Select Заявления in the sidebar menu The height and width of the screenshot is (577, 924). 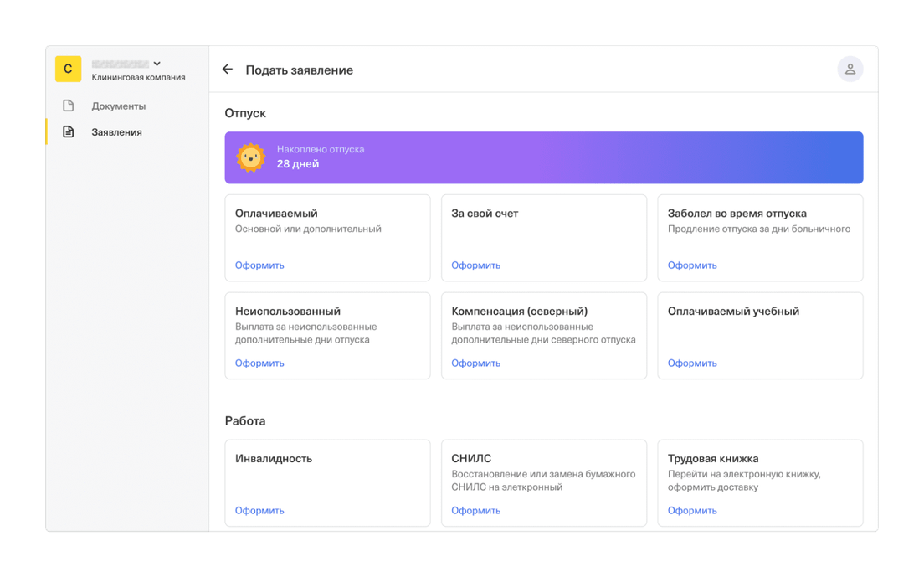(116, 132)
